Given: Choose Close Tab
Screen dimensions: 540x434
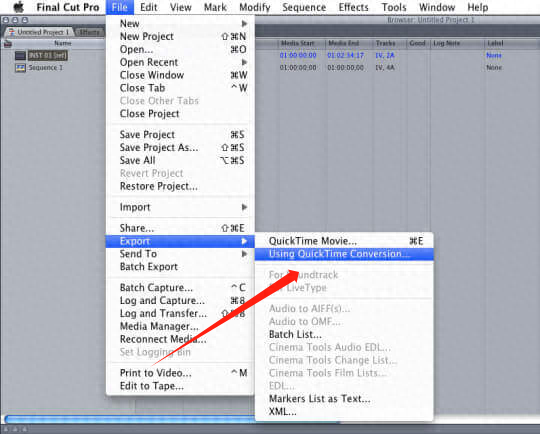Looking at the screenshot, I should point(180,88).
